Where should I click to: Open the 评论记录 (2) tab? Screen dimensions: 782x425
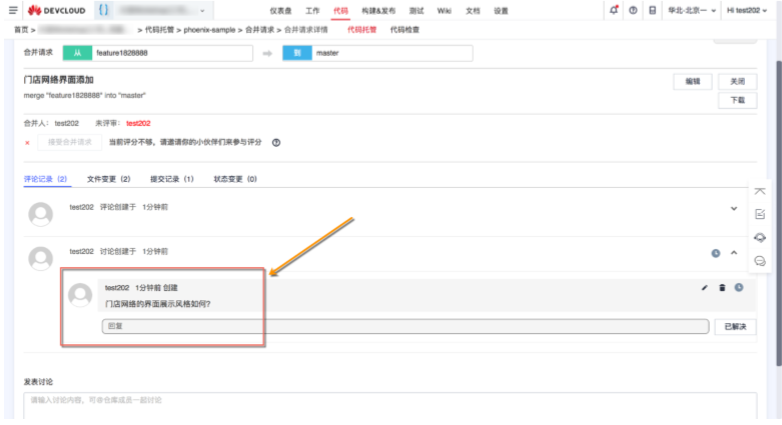[x=45, y=179]
